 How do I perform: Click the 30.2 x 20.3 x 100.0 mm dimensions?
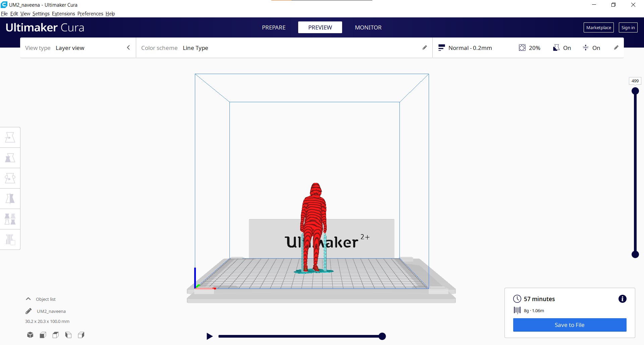coord(47,321)
